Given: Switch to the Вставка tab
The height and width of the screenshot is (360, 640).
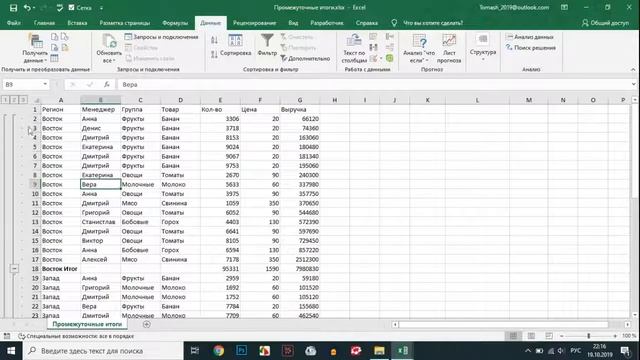Looking at the screenshot, I should (77, 23).
